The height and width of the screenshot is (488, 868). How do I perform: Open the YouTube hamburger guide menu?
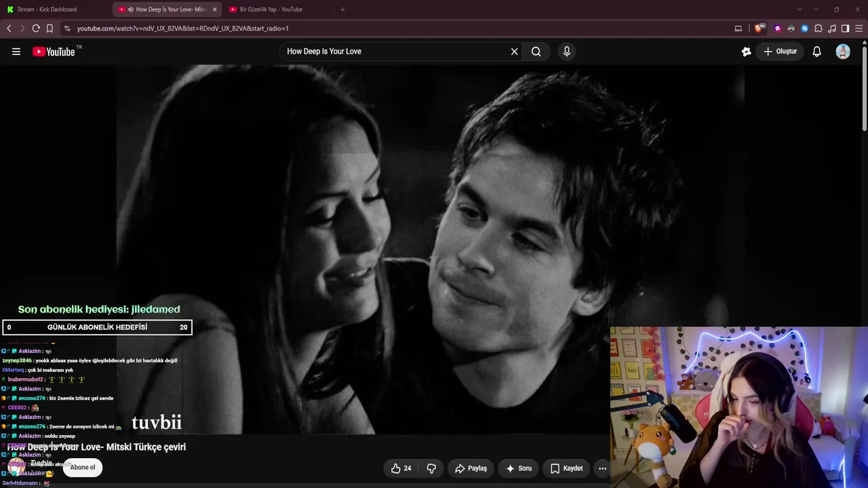[x=16, y=52]
